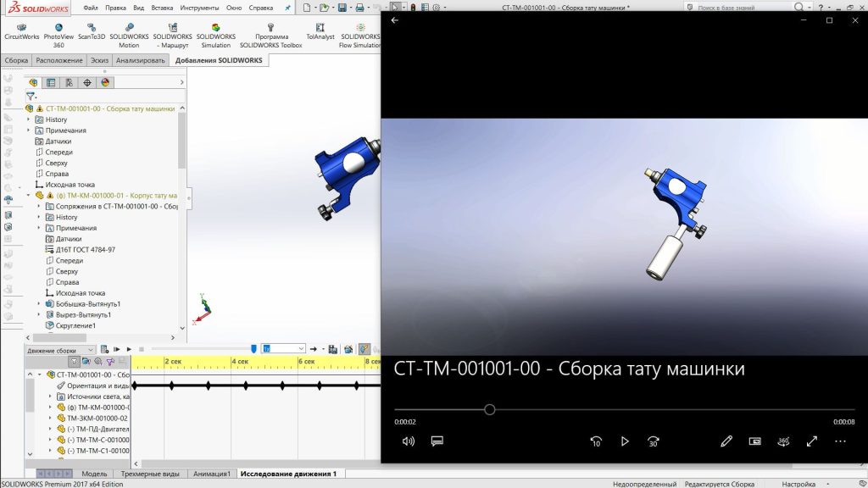
Task: Play the video in the media player
Action: pos(625,441)
